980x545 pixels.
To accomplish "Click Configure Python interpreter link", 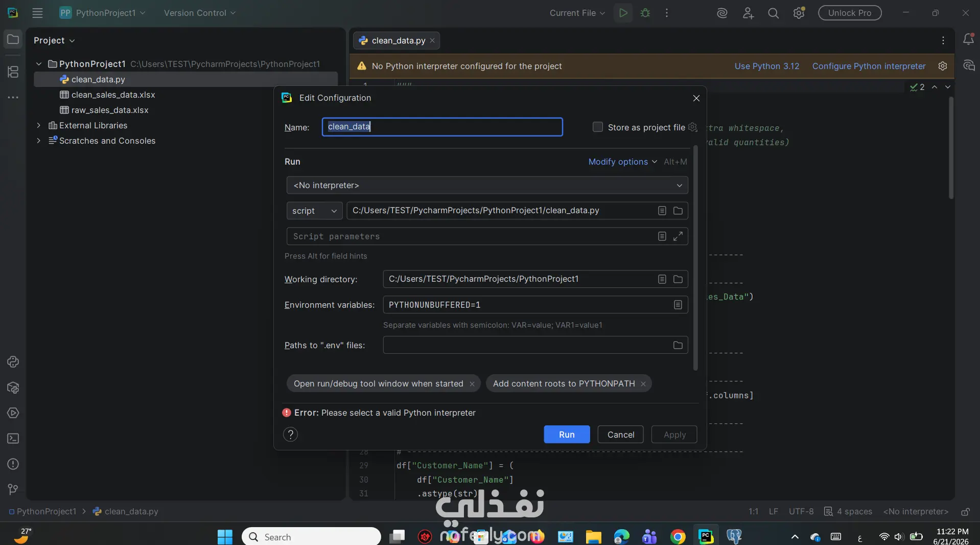I will click(x=869, y=66).
